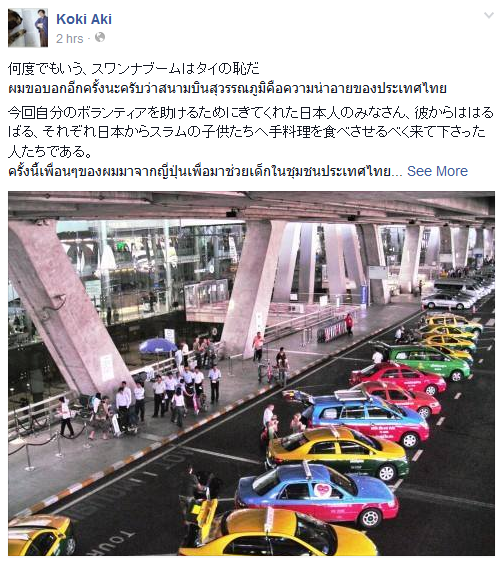Open the 2 hrs timestamp link
The height and width of the screenshot is (565, 502).
[x=70, y=38]
